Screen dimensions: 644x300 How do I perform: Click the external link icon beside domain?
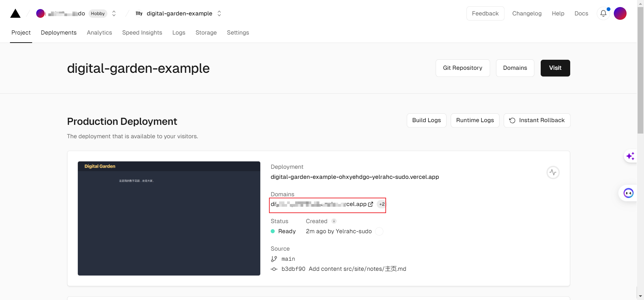[370, 204]
